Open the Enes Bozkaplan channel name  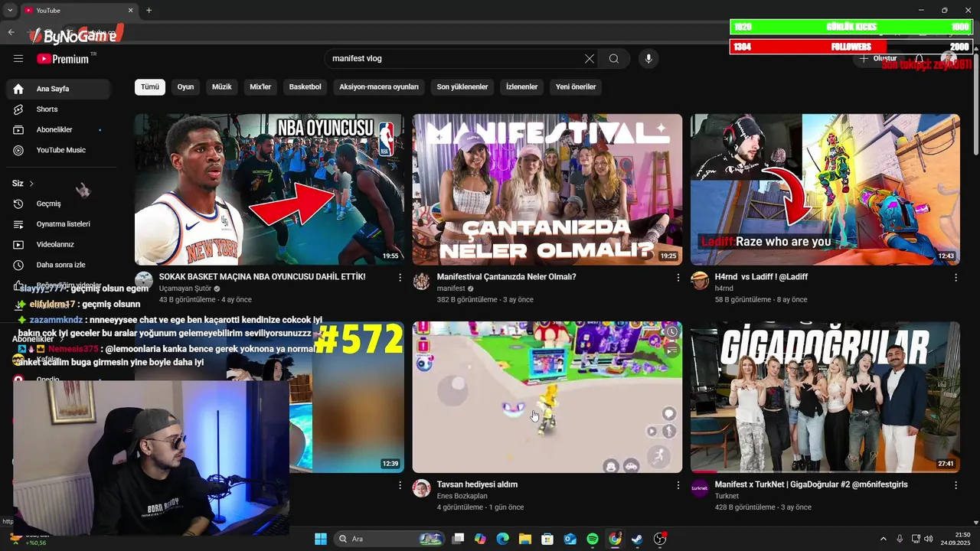pos(462,496)
